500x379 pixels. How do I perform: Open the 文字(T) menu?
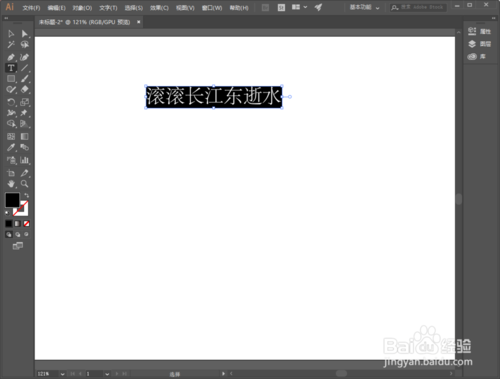pyautogui.click(x=108, y=8)
